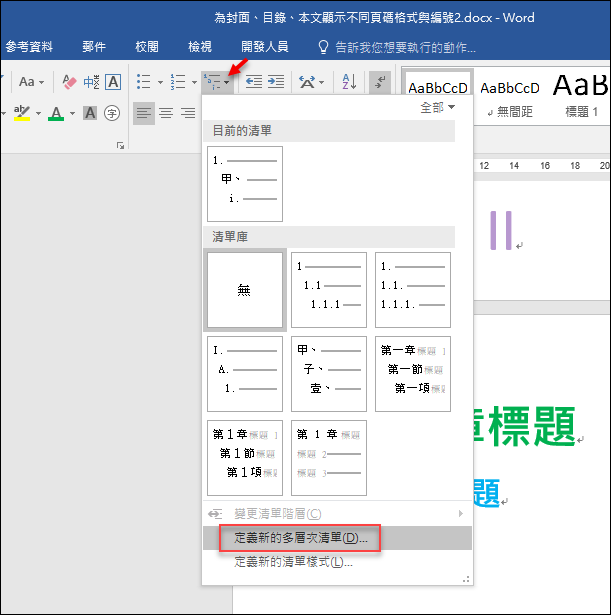Image resolution: width=611 pixels, height=615 pixels.
Task: Click the font color A icon
Action: click(56, 113)
